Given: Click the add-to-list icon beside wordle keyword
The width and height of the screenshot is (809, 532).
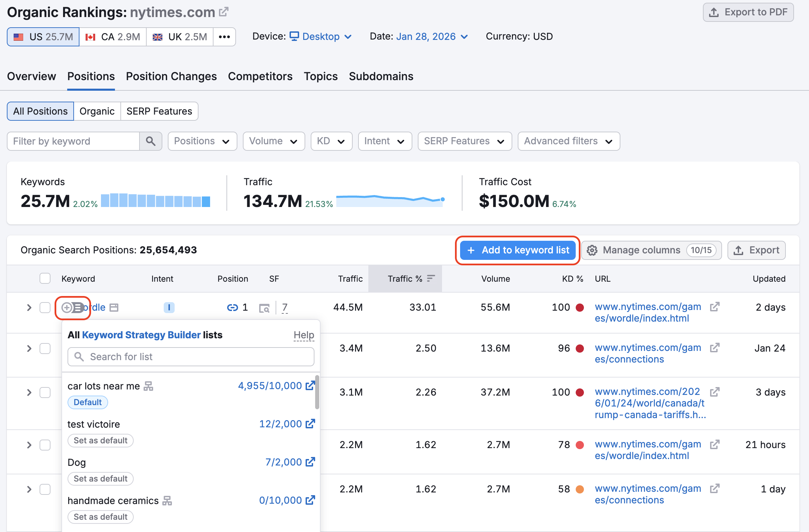Looking at the screenshot, I should tap(72, 308).
